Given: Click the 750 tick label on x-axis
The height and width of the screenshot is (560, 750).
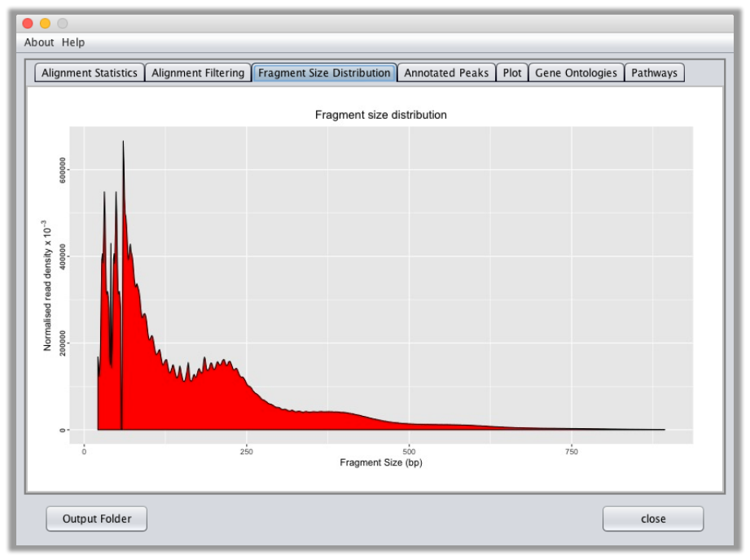Looking at the screenshot, I should [571, 452].
